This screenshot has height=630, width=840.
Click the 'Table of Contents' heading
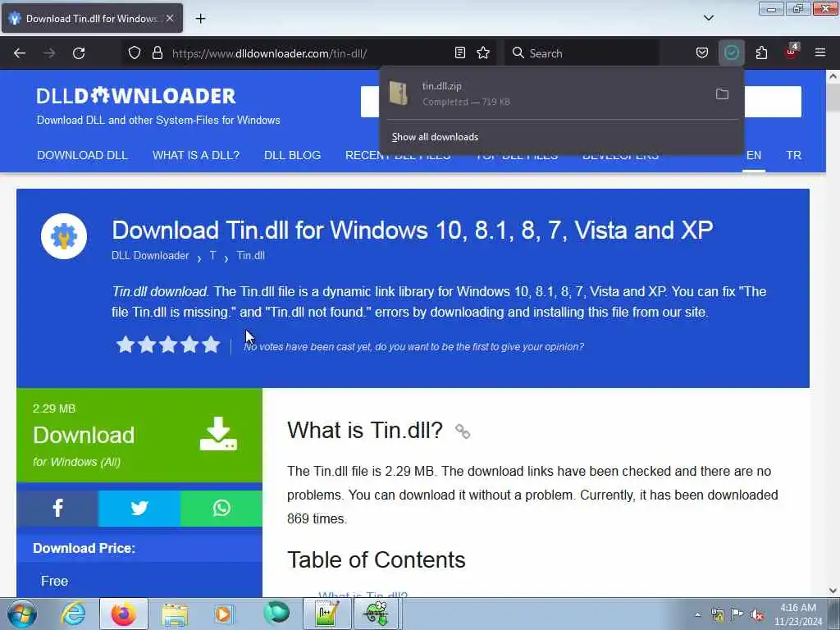point(376,559)
